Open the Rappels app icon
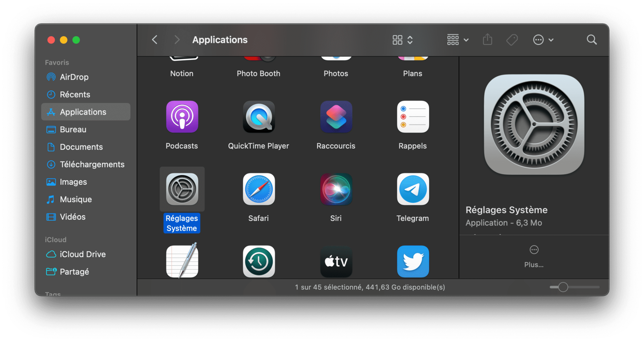 pyautogui.click(x=413, y=117)
